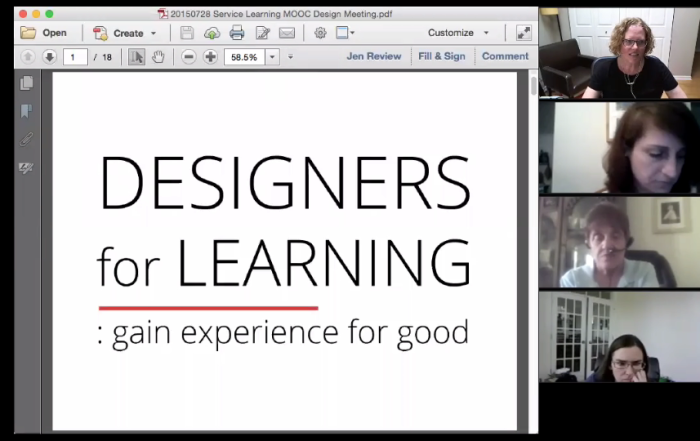Click the Save file icon
The width and height of the screenshot is (700, 441).
point(187,33)
